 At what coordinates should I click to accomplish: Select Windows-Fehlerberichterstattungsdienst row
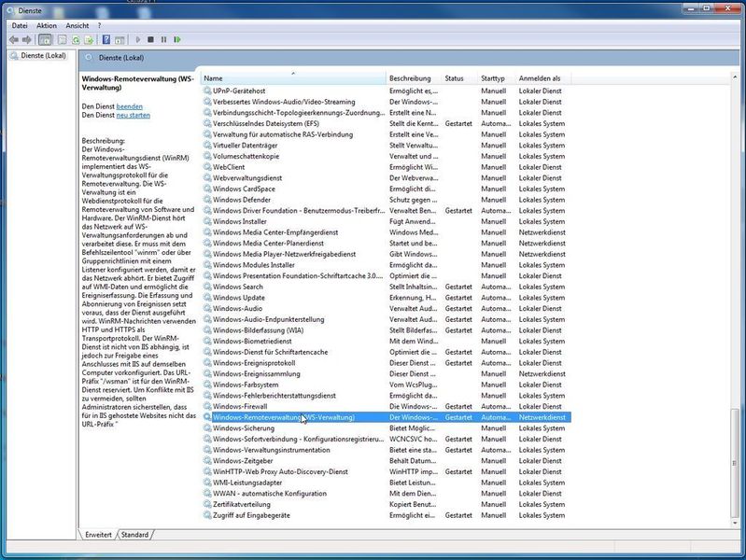[x=387, y=396]
